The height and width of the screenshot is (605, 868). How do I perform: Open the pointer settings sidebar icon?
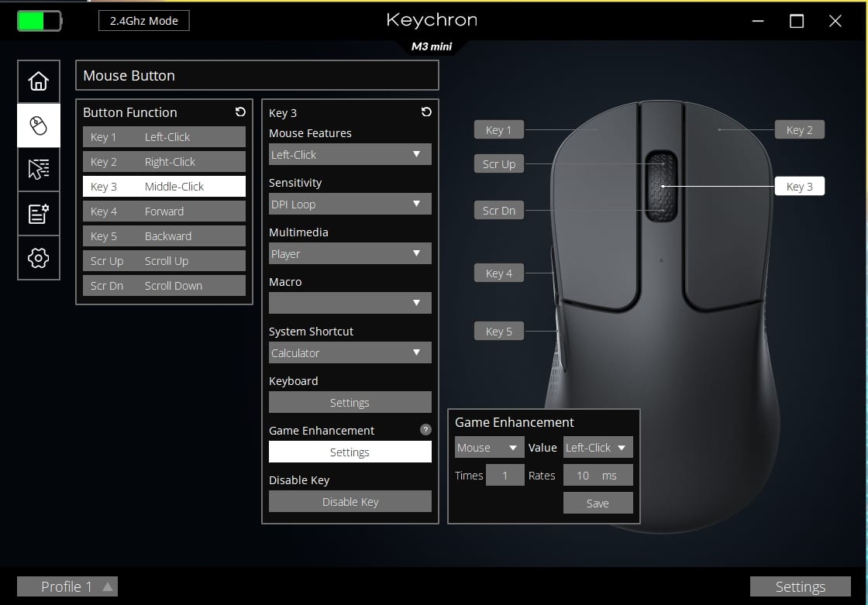point(39,170)
